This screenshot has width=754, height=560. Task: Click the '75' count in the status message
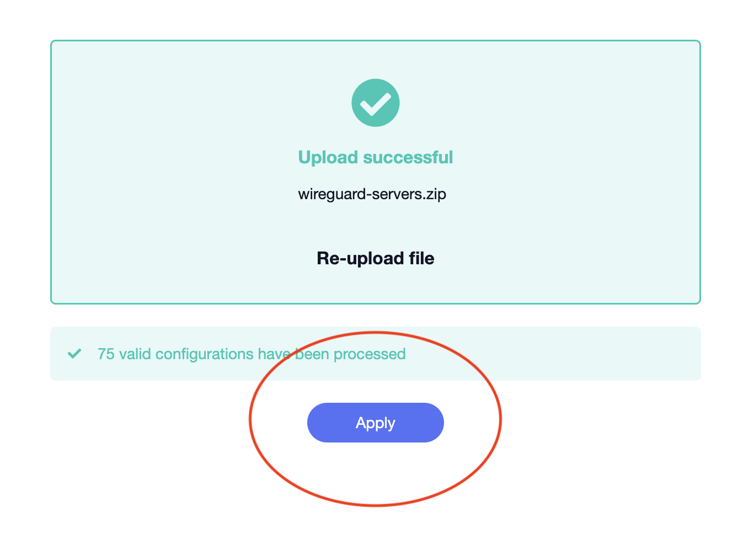tap(106, 354)
